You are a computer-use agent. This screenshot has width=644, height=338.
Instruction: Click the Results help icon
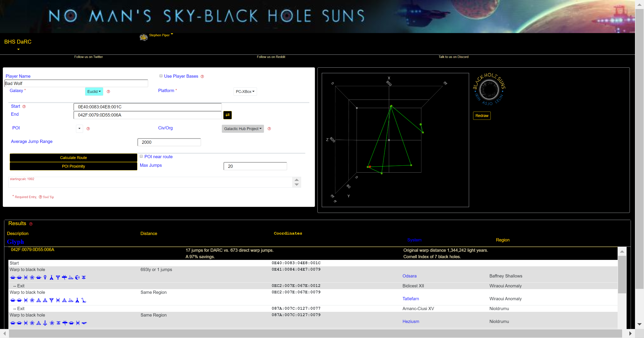[x=31, y=224]
